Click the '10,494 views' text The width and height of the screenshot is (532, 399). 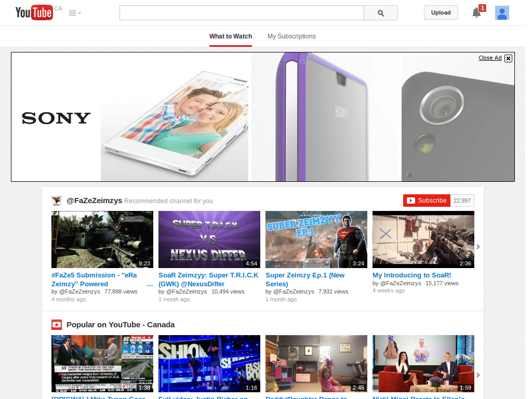pos(228,291)
